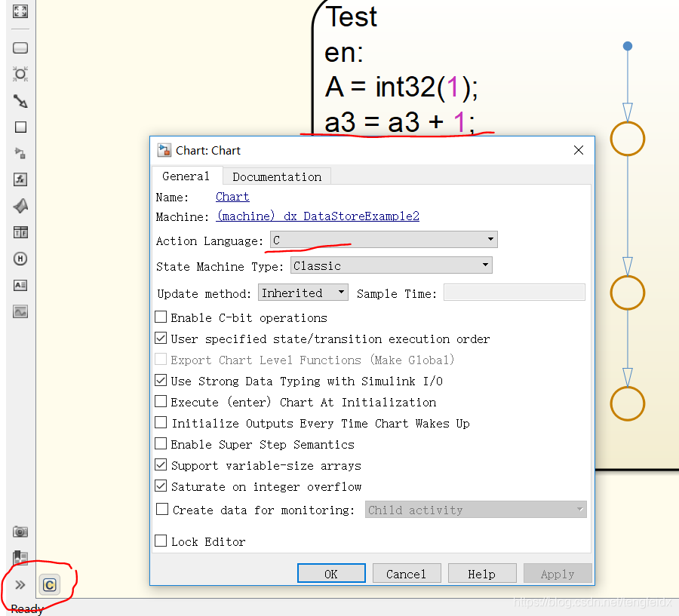This screenshot has width=679, height=616.
Task: Click the C action language badge
Action: tap(49, 585)
